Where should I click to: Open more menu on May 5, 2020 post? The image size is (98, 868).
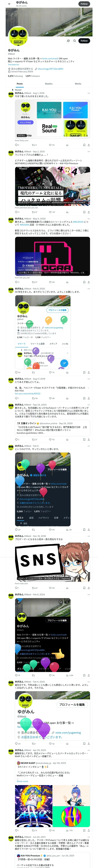89,219
